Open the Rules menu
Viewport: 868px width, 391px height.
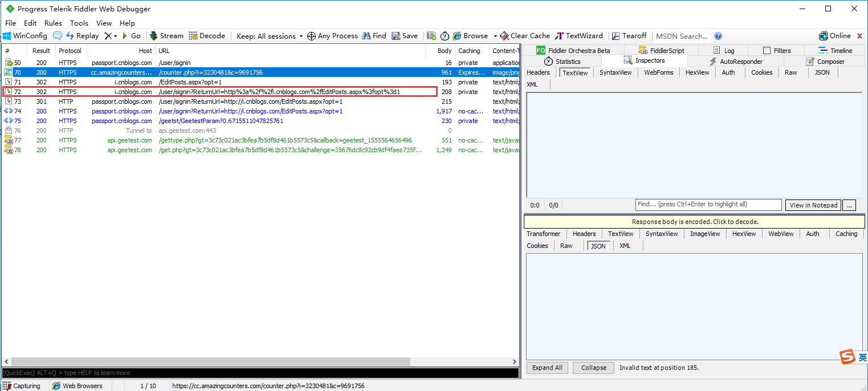tap(53, 23)
